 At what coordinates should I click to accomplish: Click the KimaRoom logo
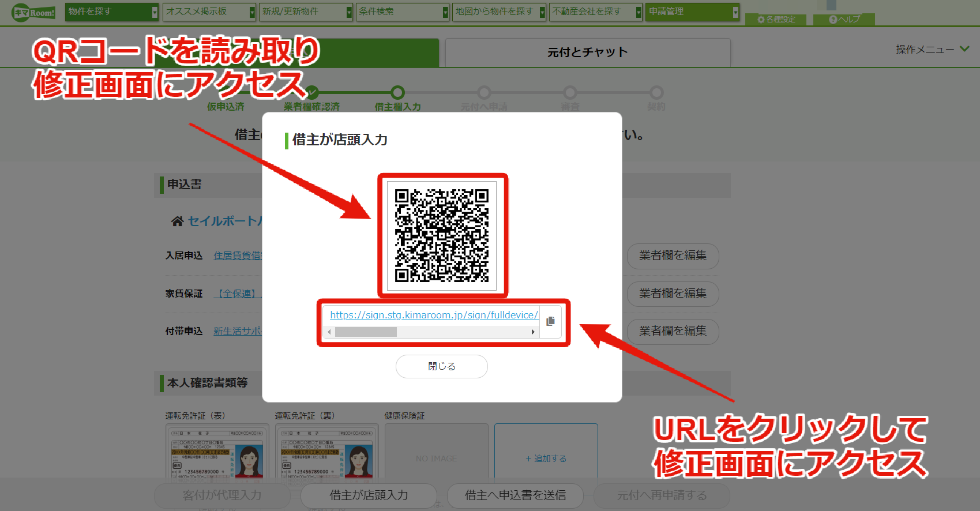point(34,12)
